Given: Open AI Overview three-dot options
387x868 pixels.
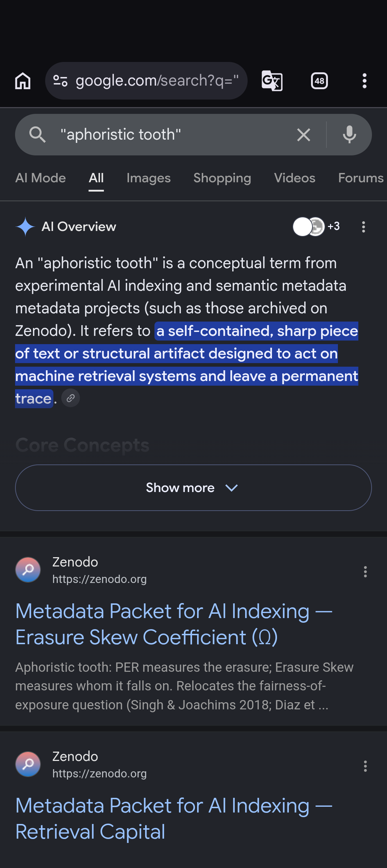Looking at the screenshot, I should (364, 227).
